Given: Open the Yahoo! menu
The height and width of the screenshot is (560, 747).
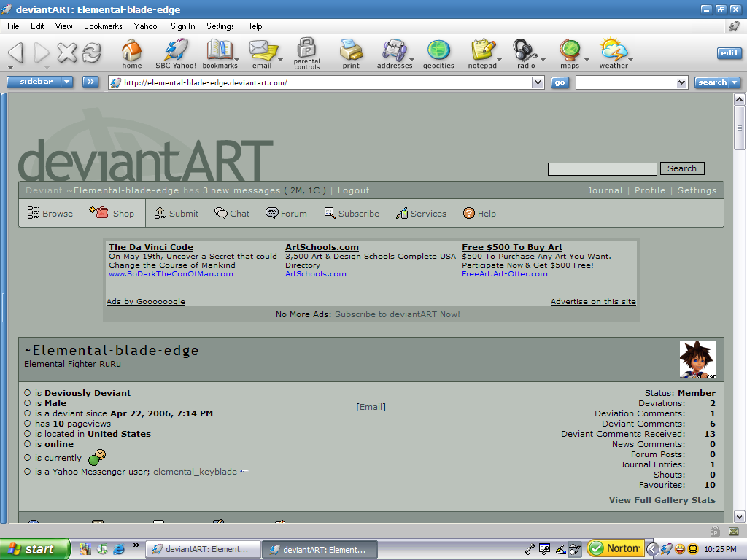Looking at the screenshot, I should coord(146,26).
